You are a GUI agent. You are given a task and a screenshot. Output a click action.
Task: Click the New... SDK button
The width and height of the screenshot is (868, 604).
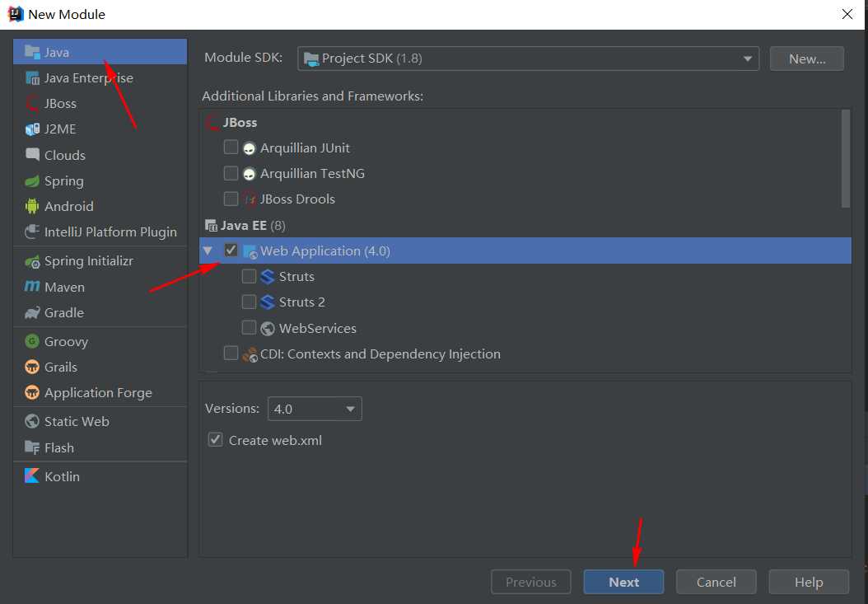806,59
